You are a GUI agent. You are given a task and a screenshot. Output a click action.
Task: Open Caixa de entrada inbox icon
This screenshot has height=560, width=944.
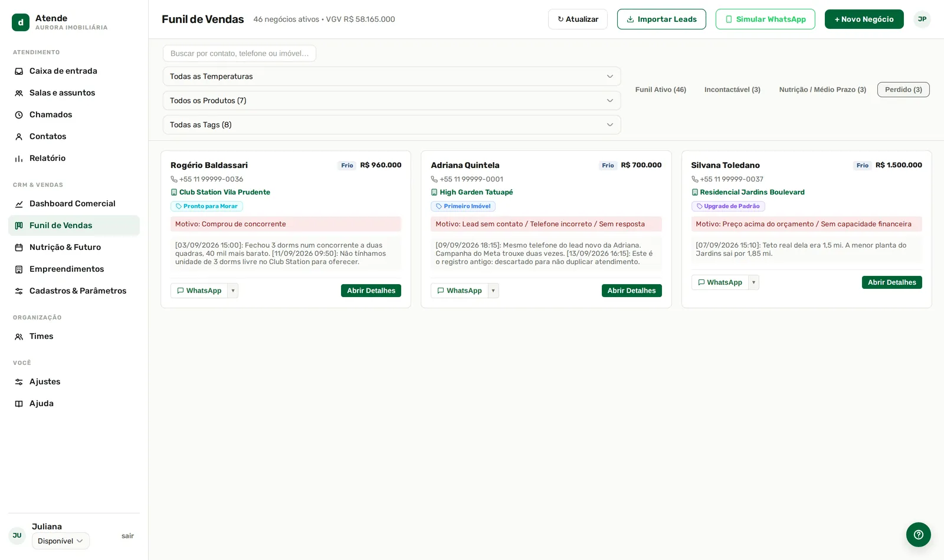click(19, 71)
